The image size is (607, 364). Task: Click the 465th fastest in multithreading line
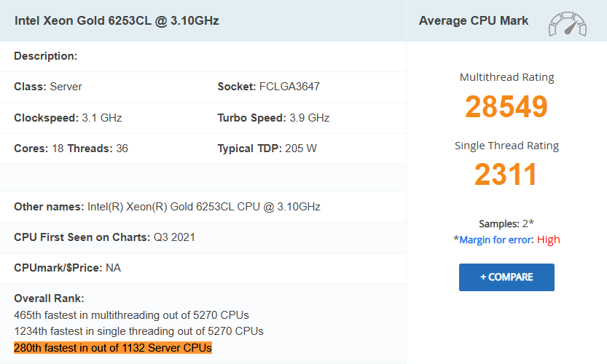pos(131,315)
